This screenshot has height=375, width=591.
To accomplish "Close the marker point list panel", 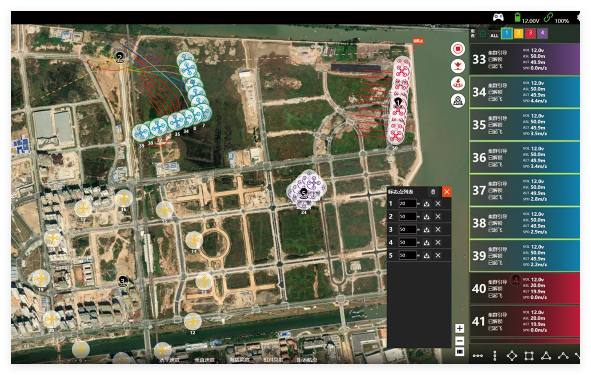I will 446,192.
